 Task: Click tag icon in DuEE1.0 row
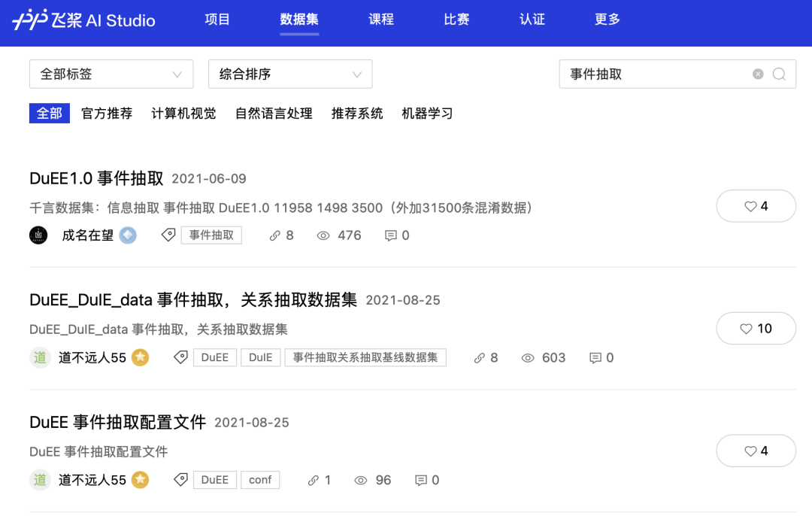168,235
